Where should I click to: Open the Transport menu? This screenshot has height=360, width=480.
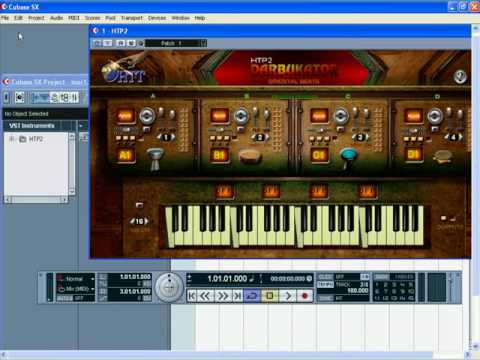click(131, 18)
